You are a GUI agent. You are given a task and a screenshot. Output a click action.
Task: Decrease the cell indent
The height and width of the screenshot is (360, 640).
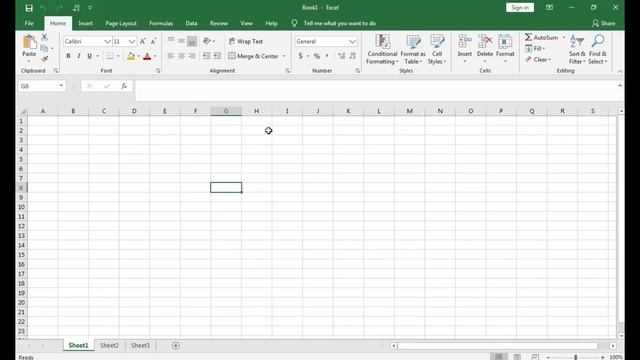click(207, 56)
